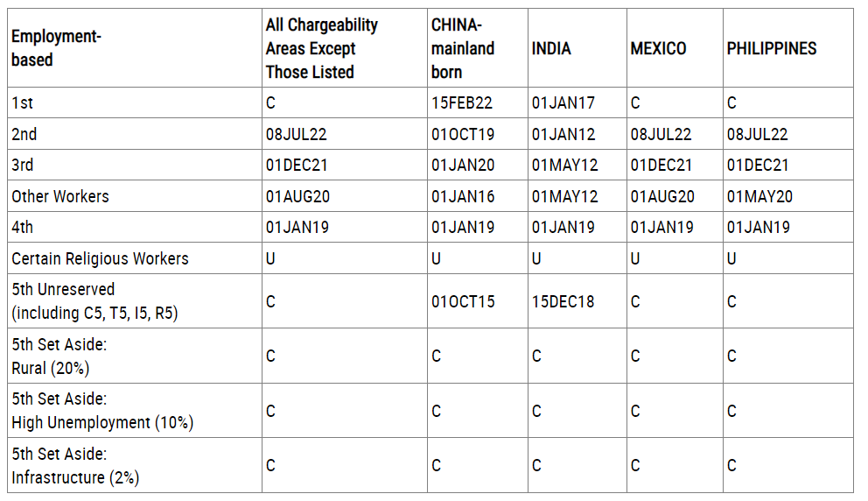Click the MEXICO column header
This screenshot has width=868, height=501.
tap(675, 47)
